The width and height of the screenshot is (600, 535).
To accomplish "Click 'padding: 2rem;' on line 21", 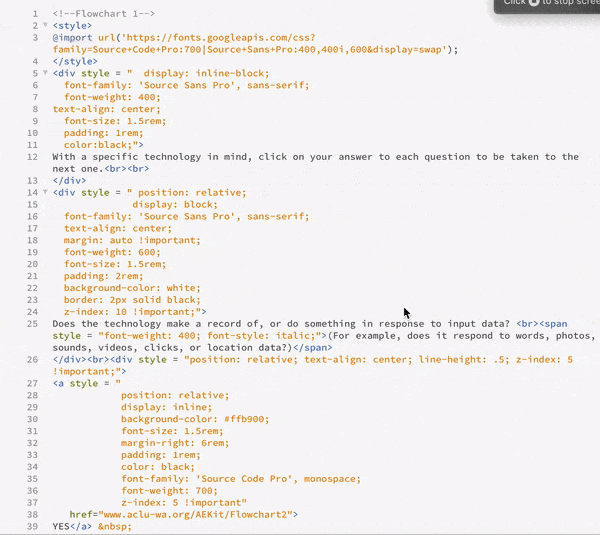I will tap(104, 276).
